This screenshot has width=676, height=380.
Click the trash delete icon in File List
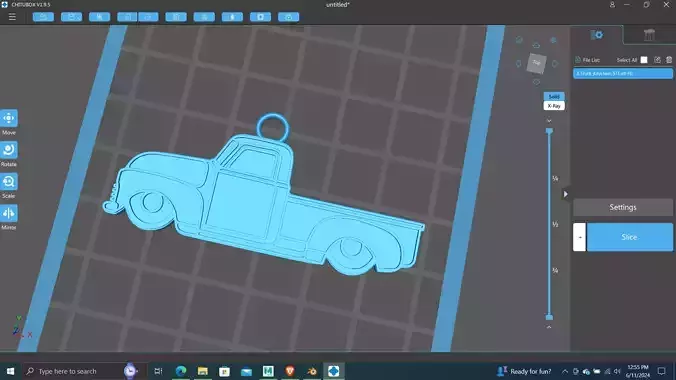(669, 60)
